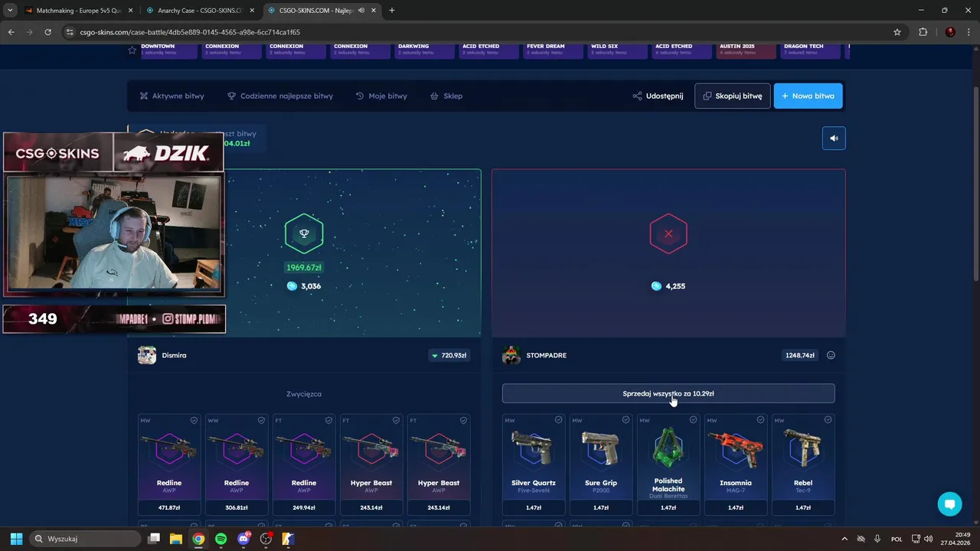980x551 pixels.
Task: Click the verified check on Silver Quartz card
Action: (558, 420)
